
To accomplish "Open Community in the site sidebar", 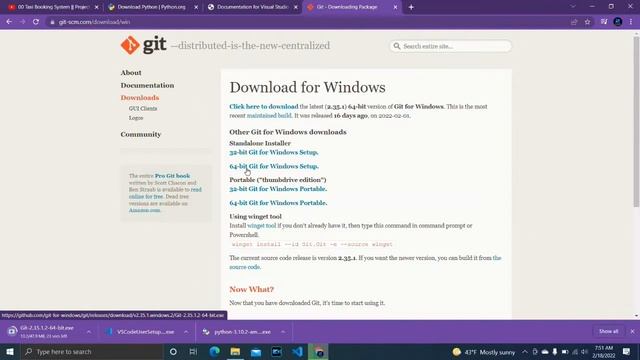I will (140, 134).
